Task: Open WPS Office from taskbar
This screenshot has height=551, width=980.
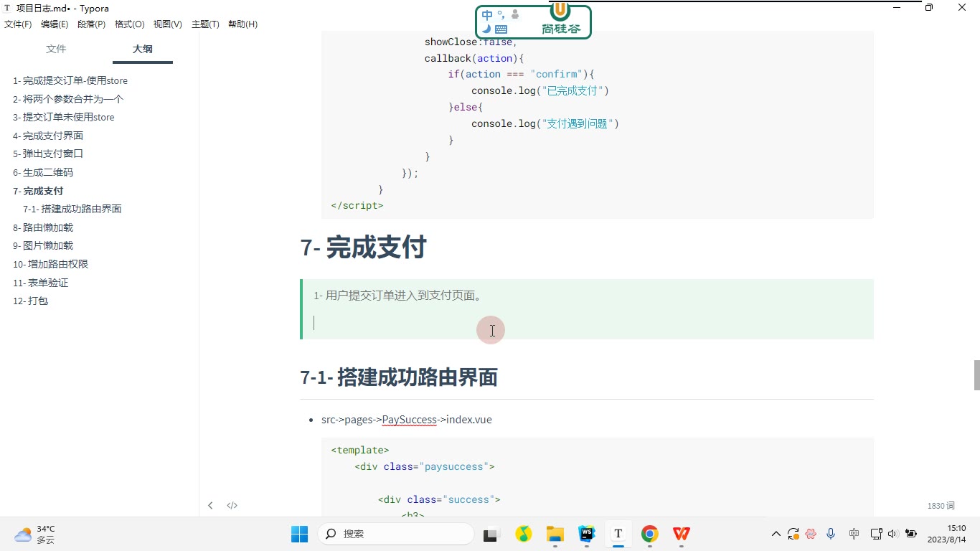Action: point(682,534)
